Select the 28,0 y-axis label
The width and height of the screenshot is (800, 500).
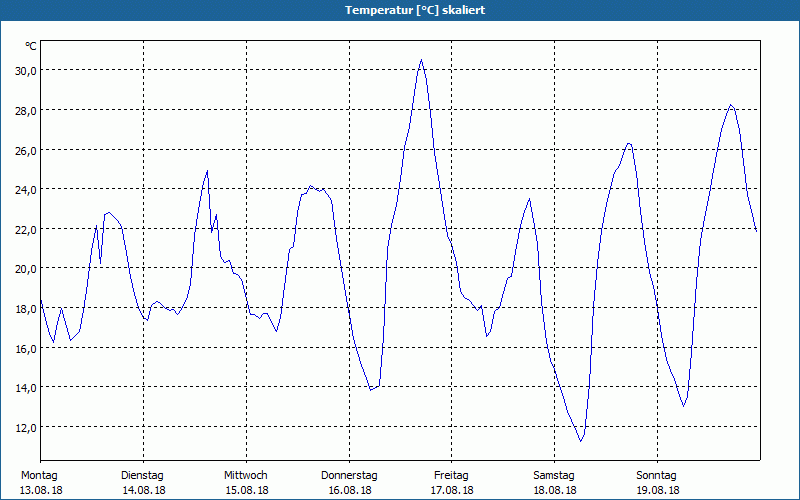pyautogui.click(x=24, y=110)
